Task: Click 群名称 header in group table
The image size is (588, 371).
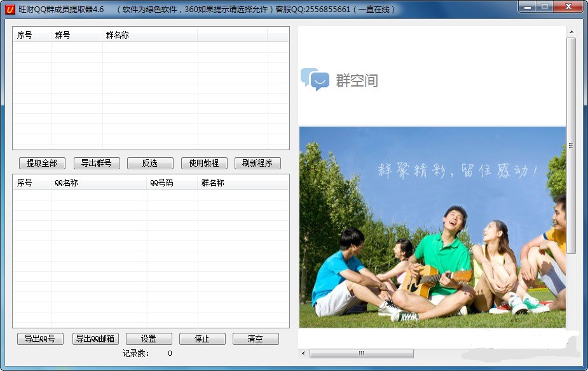Action: tap(150, 35)
